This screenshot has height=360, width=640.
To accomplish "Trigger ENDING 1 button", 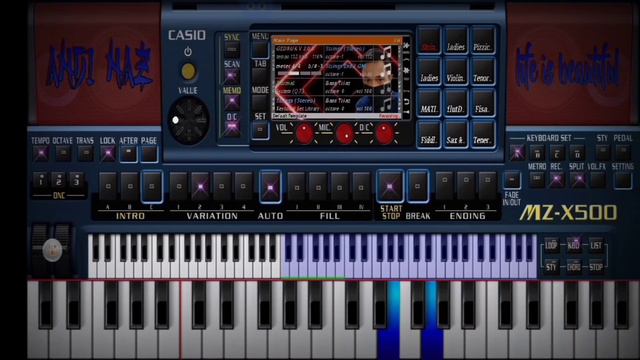I will [x=444, y=186].
